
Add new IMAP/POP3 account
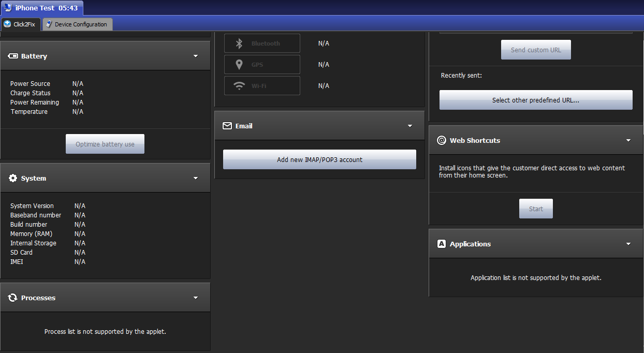click(x=319, y=159)
